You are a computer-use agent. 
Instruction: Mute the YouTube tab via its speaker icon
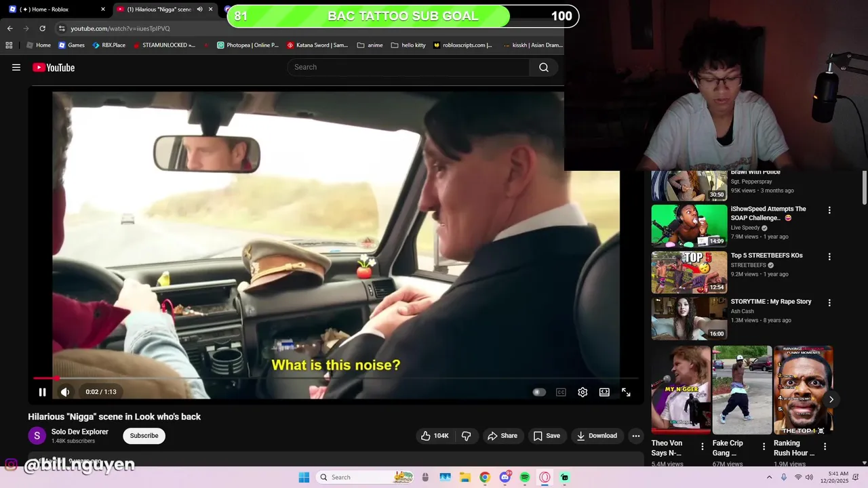tap(199, 9)
